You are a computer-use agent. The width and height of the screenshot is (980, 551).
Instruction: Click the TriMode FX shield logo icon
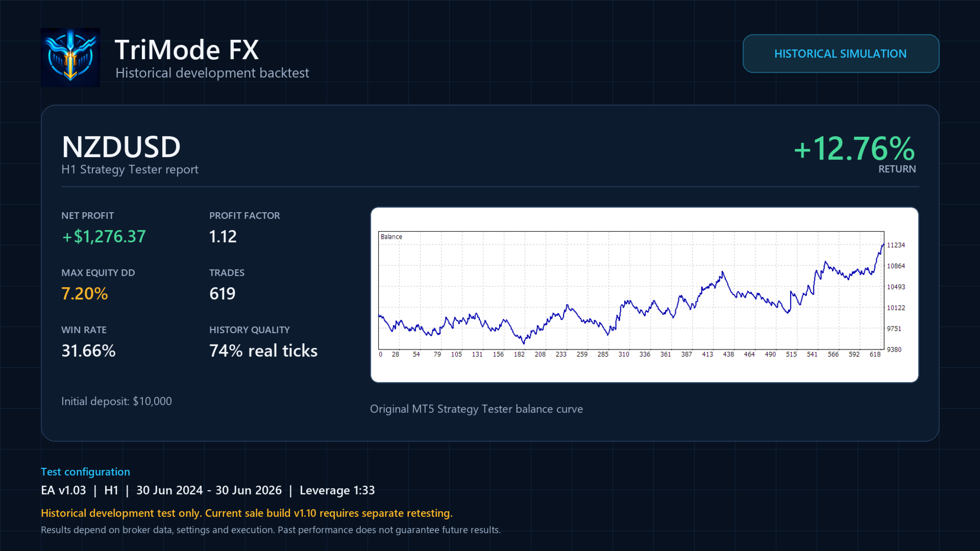point(70,58)
